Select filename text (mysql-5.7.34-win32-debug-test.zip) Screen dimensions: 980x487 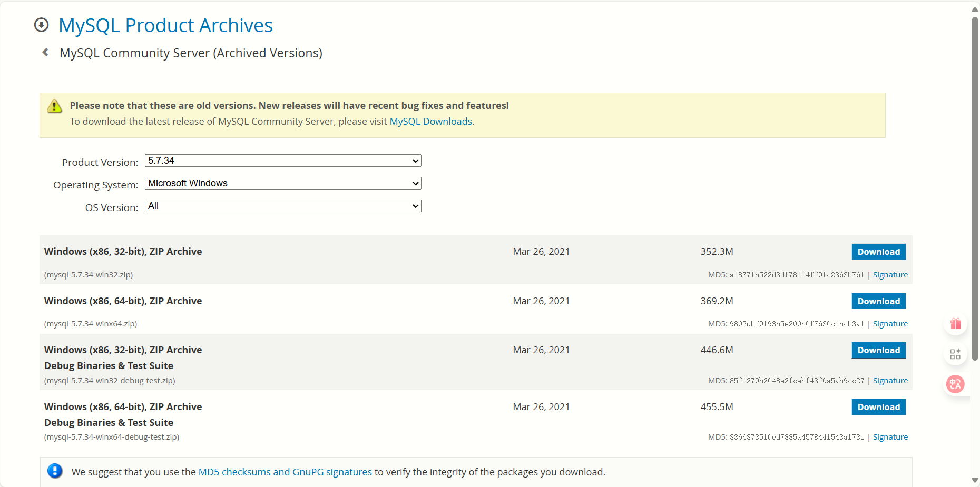(110, 381)
